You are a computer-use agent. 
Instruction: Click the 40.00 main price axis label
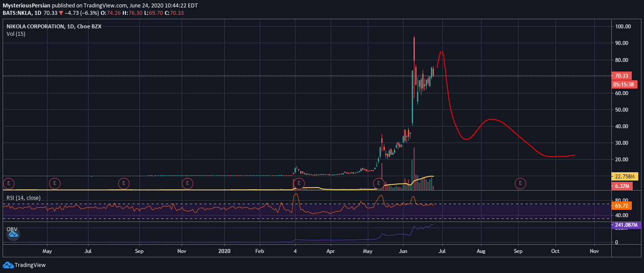click(622, 126)
